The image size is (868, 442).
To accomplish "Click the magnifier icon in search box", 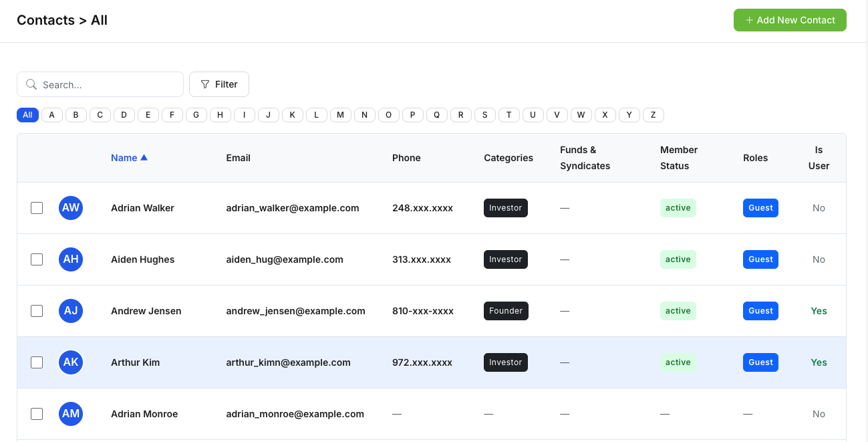I will (x=31, y=85).
